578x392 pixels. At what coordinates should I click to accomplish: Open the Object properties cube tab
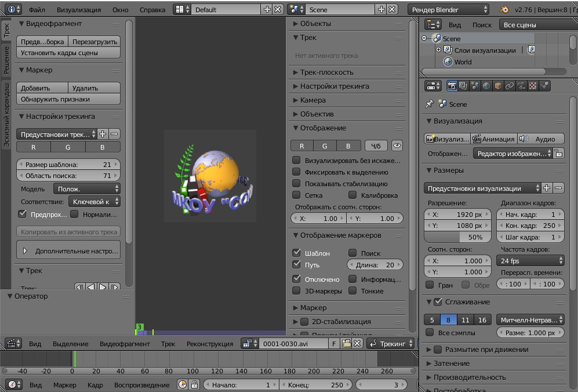498,86
